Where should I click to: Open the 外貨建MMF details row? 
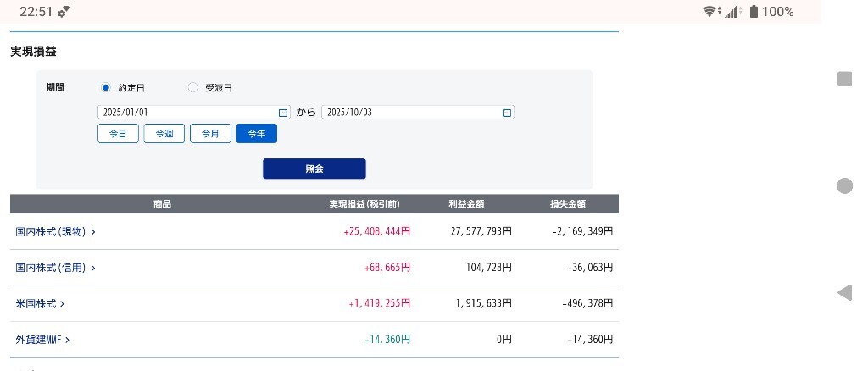(42, 340)
